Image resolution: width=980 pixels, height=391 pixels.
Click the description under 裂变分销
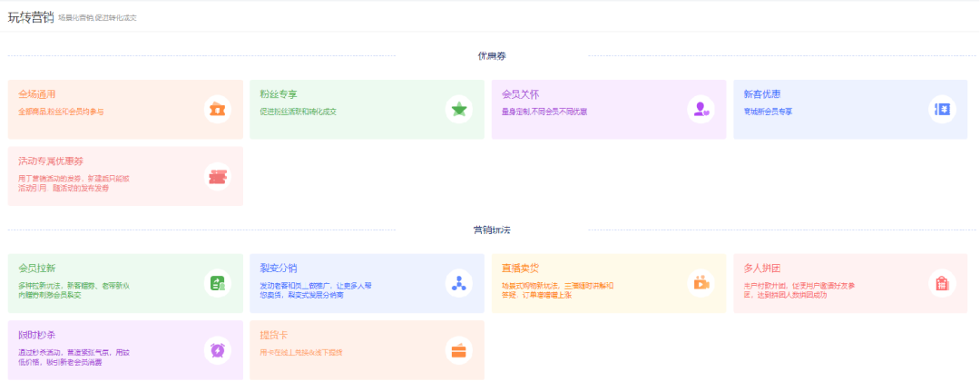coord(317,290)
